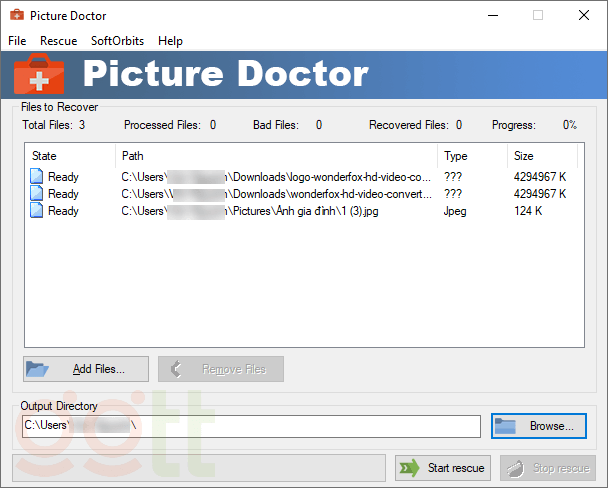Screen dimensions: 608x488
Task: Click folder icon on Browse button
Action: 506,426
